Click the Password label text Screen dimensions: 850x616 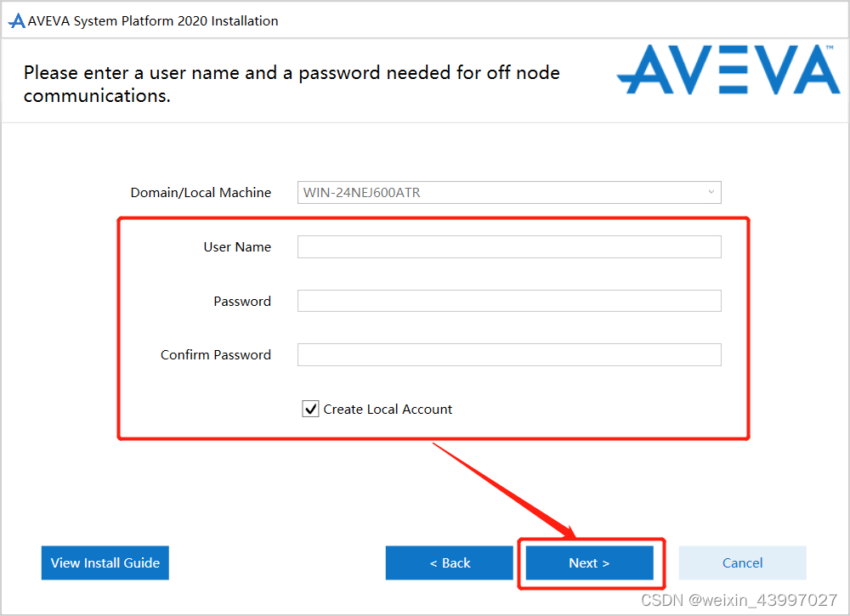click(x=242, y=302)
